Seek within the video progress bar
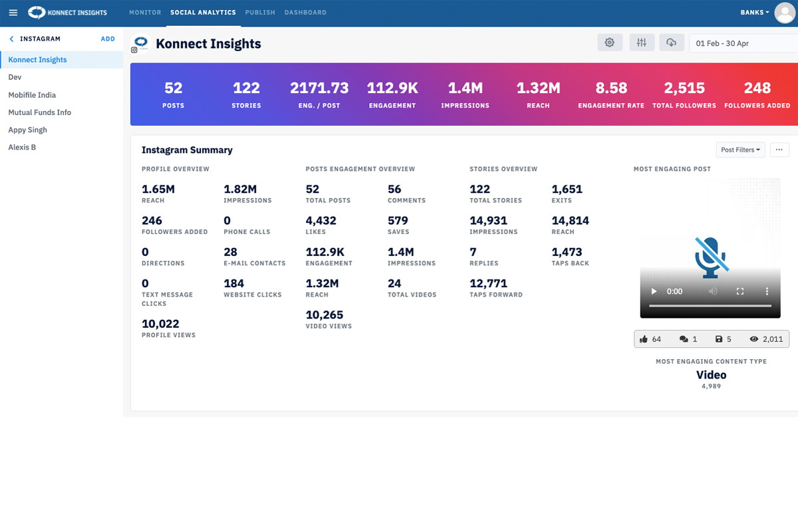798x532 pixels. (710, 306)
